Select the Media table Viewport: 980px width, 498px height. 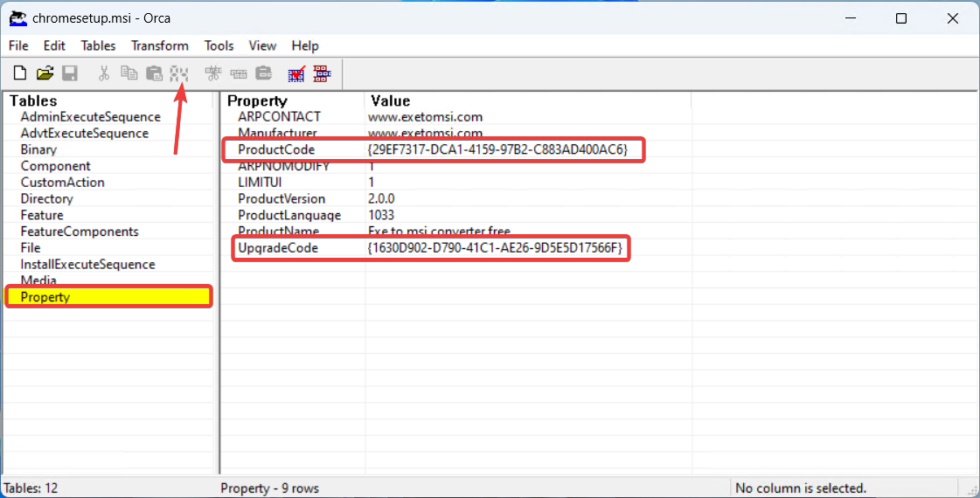(38, 280)
